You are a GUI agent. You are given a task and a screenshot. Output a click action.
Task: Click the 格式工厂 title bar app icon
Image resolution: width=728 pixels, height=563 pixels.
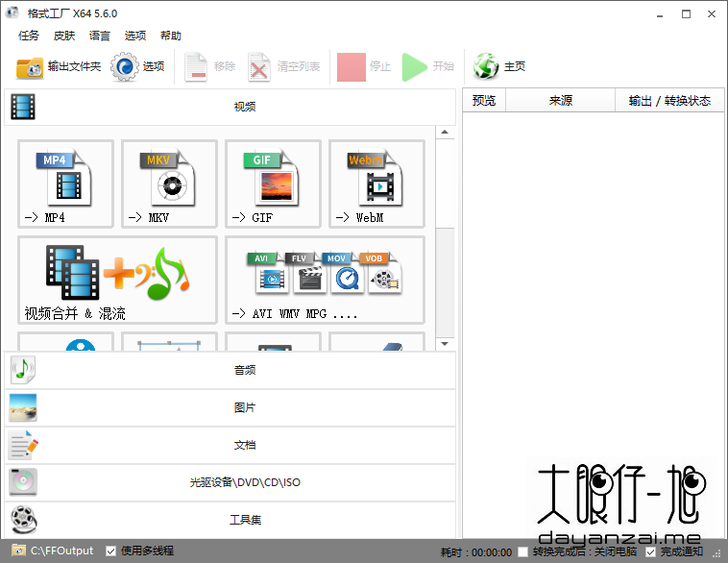click(x=12, y=12)
